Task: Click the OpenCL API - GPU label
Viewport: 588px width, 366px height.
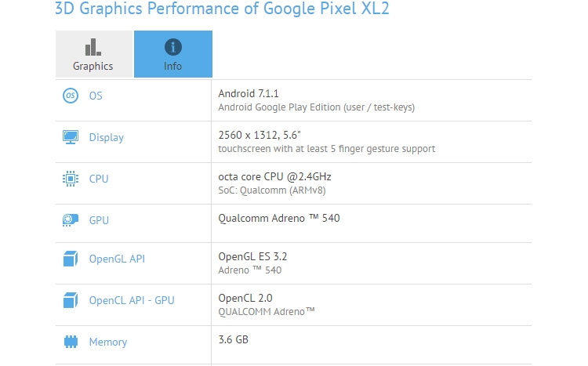Action: click(132, 300)
